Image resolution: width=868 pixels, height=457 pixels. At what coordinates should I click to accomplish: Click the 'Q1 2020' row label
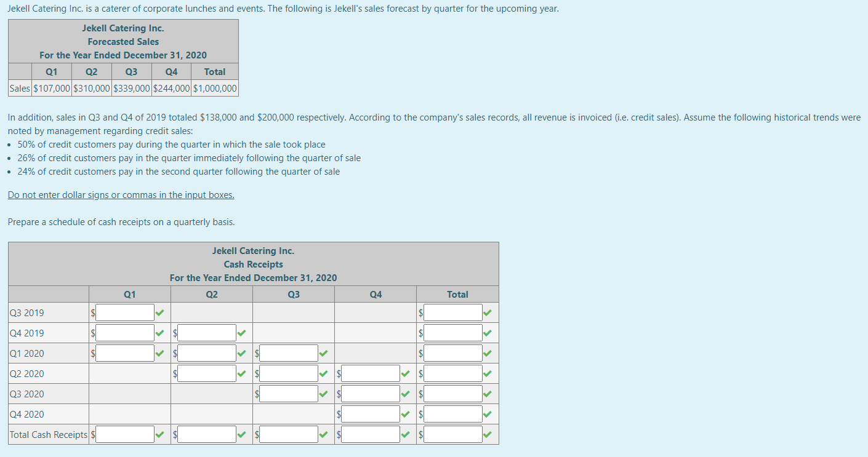(27, 353)
